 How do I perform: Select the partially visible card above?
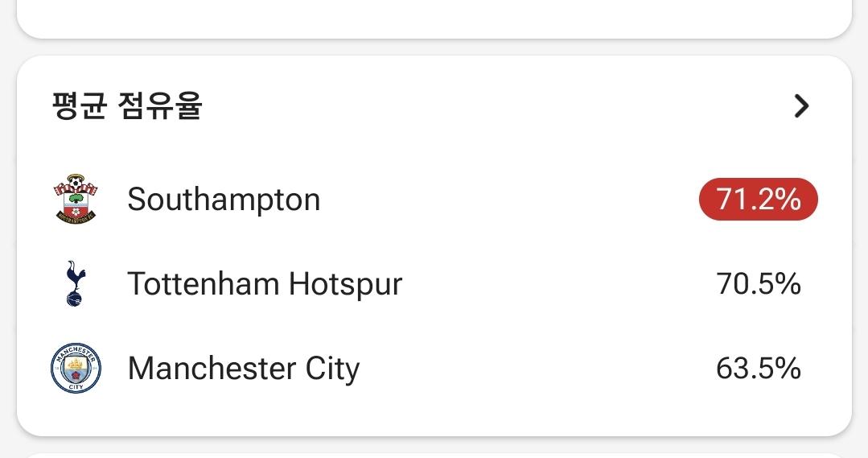click(434, 19)
